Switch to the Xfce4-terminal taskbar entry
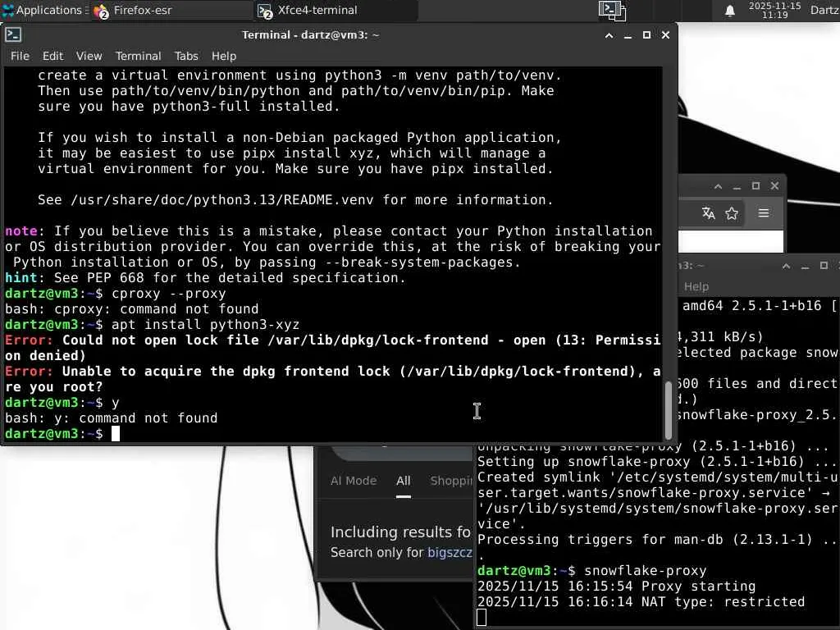Image resolution: width=840 pixels, height=630 pixels. (336, 10)
